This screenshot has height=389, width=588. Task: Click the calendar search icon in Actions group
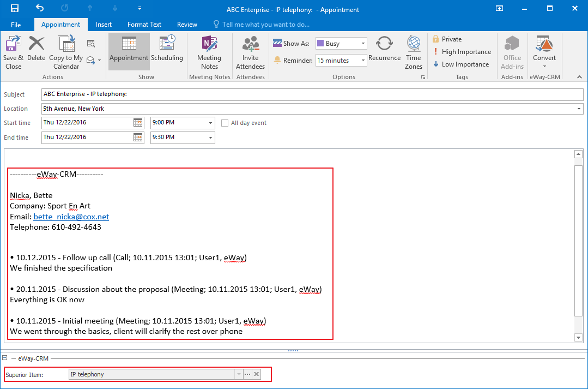pos(91,44)
